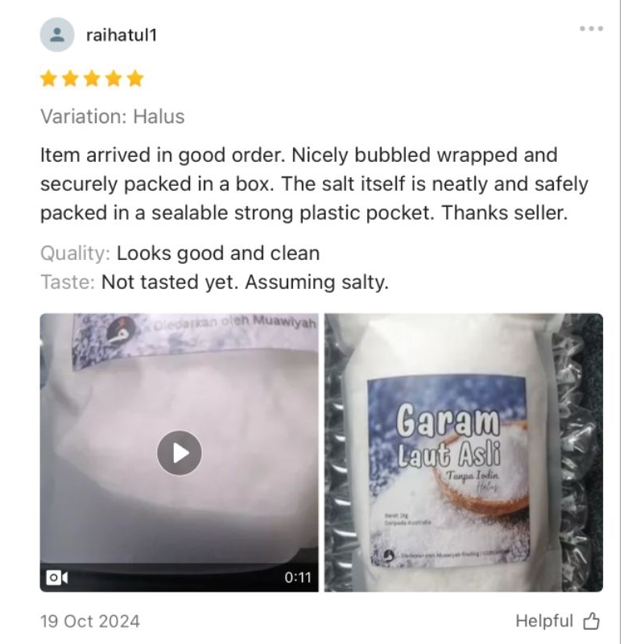The image size is (644, 644).
Task: Open the Garam Laut Asli product photo
Action: (464, 452)
